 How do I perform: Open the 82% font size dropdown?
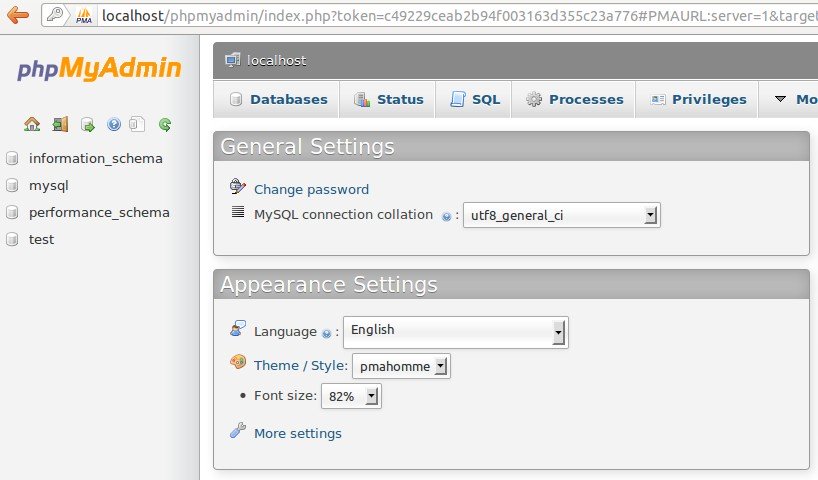tap(351, 396)
